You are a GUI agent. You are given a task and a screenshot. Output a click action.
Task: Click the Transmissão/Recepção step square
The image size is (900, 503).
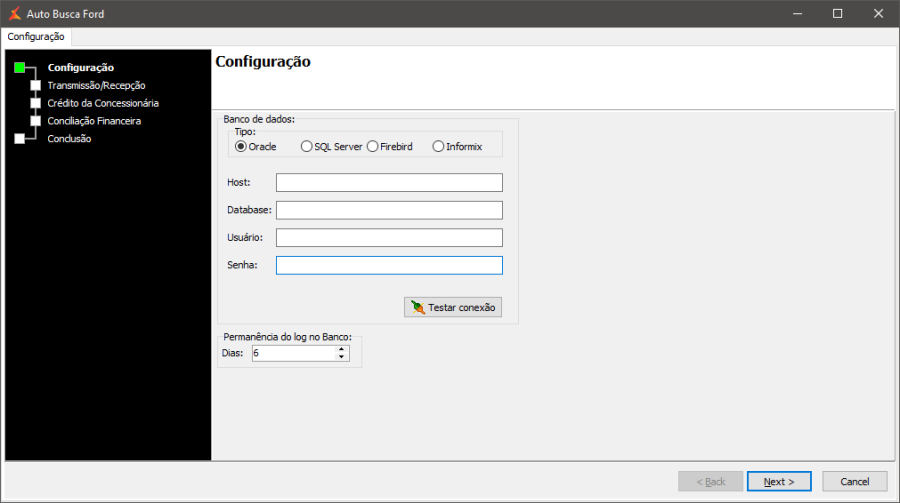coord(36,85)
